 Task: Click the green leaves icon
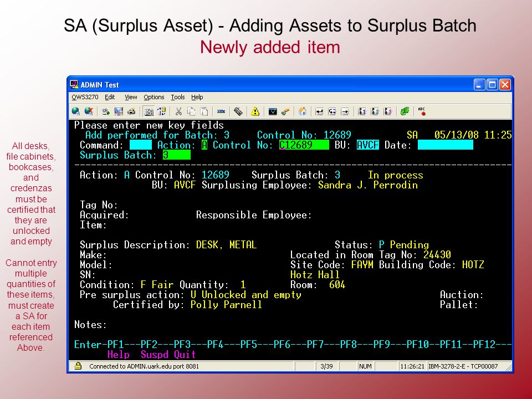[x=405, y=111]
